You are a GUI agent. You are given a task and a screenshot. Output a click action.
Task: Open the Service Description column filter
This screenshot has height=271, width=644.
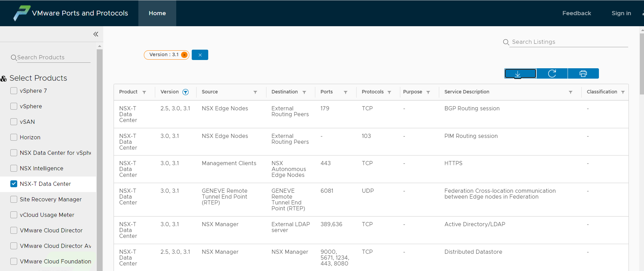(570, 92)
